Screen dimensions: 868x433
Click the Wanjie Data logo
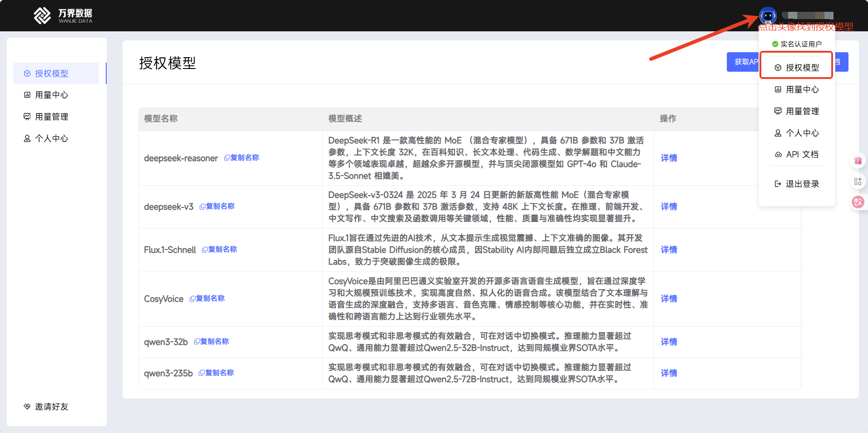coord(63,15)
